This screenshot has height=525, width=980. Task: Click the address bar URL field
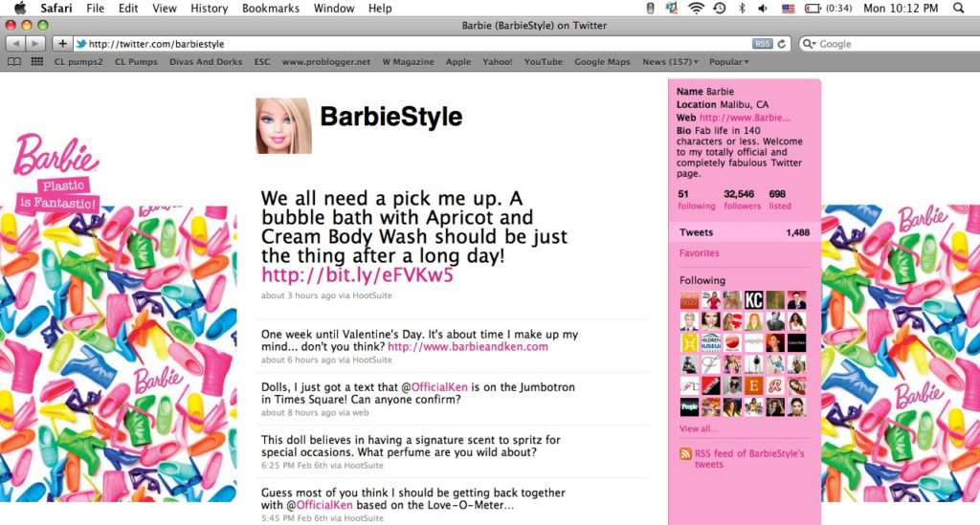tap(412, 44)
